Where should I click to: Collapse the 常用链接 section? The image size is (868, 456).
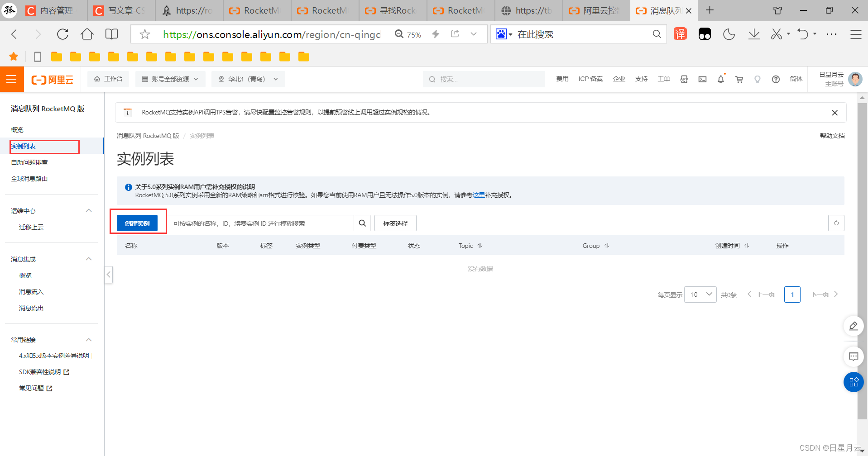(89, 340)
